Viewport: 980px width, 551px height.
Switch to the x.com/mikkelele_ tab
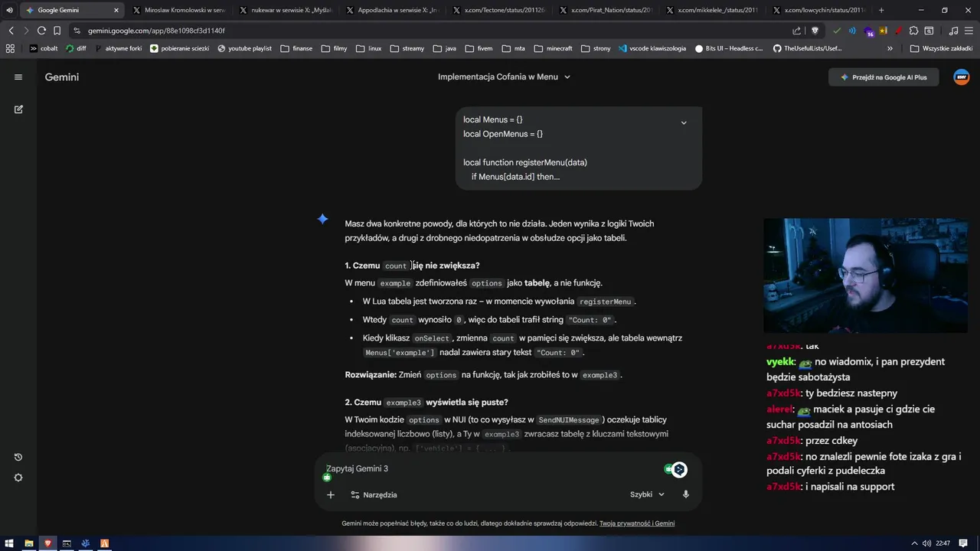[x=714, y=10]
